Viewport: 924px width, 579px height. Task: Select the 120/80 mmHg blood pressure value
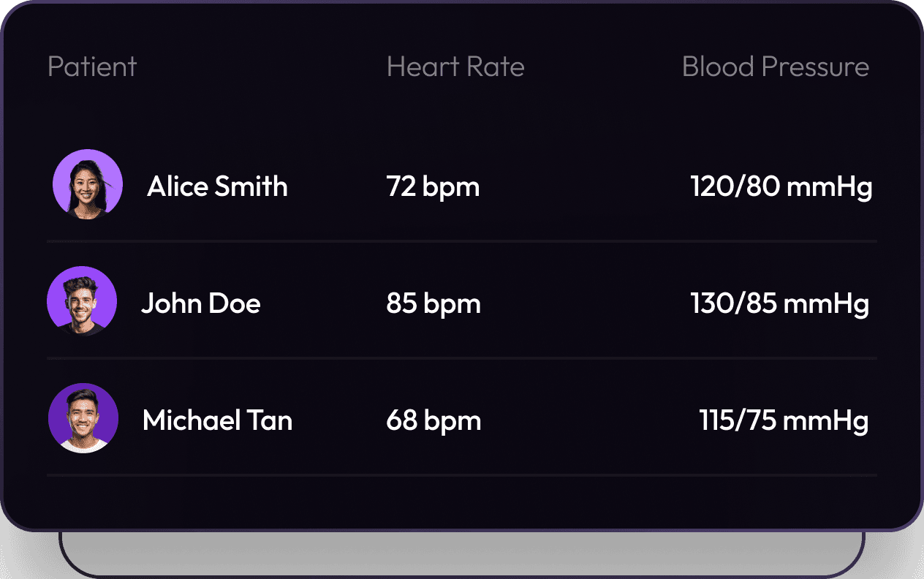click(x=781, y=187)
